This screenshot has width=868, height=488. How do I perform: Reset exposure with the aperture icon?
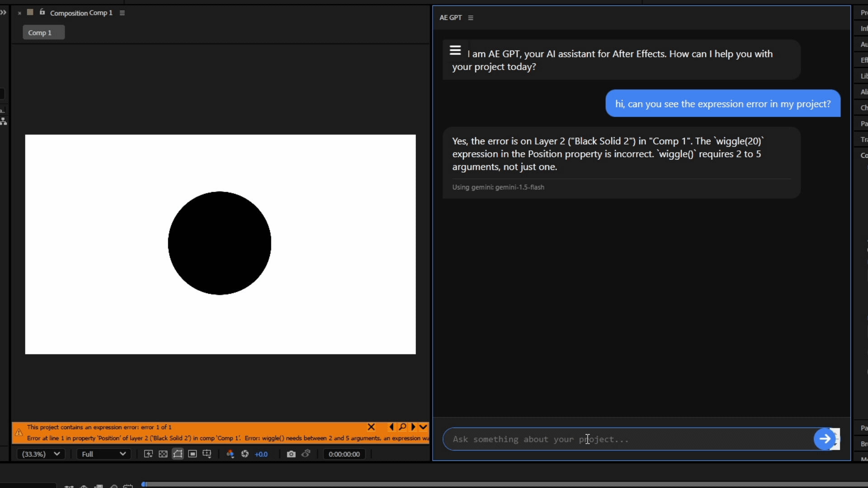[245, 454]
